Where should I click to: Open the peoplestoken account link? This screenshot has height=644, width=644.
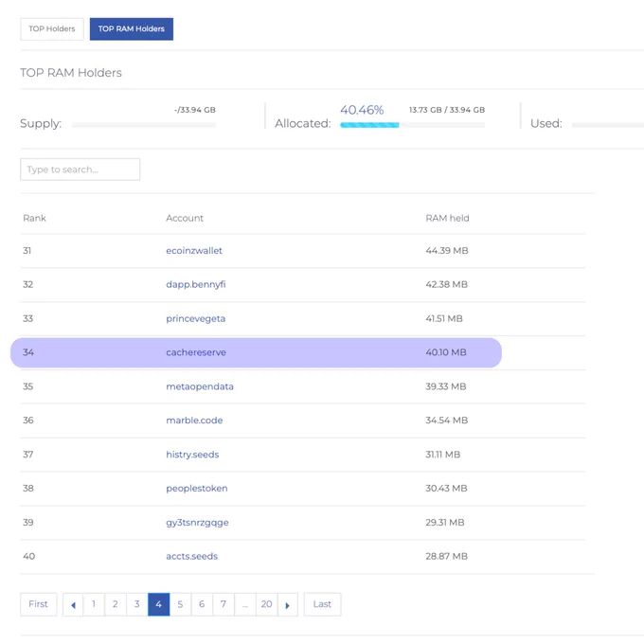pos(197,489)
